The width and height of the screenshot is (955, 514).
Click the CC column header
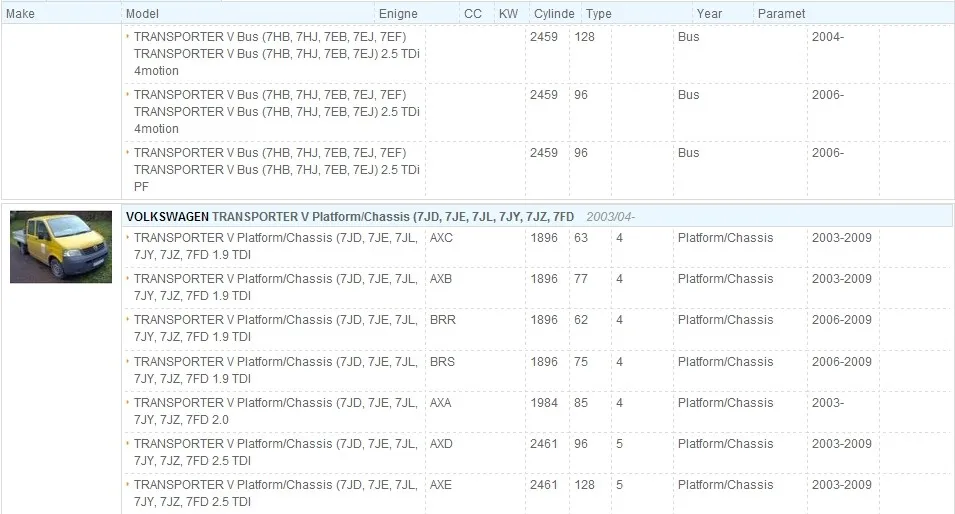pos(473,13)
